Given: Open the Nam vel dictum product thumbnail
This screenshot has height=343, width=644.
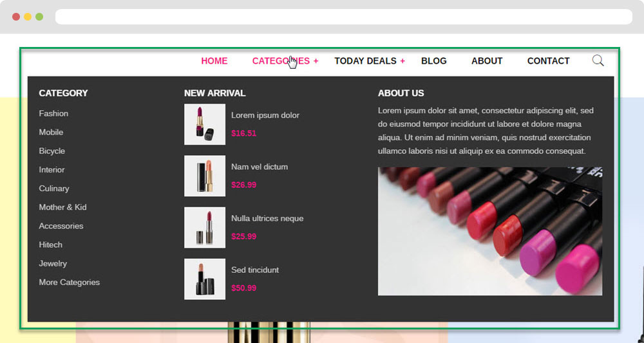Looking at the screenshot, I should click(205, 176).
